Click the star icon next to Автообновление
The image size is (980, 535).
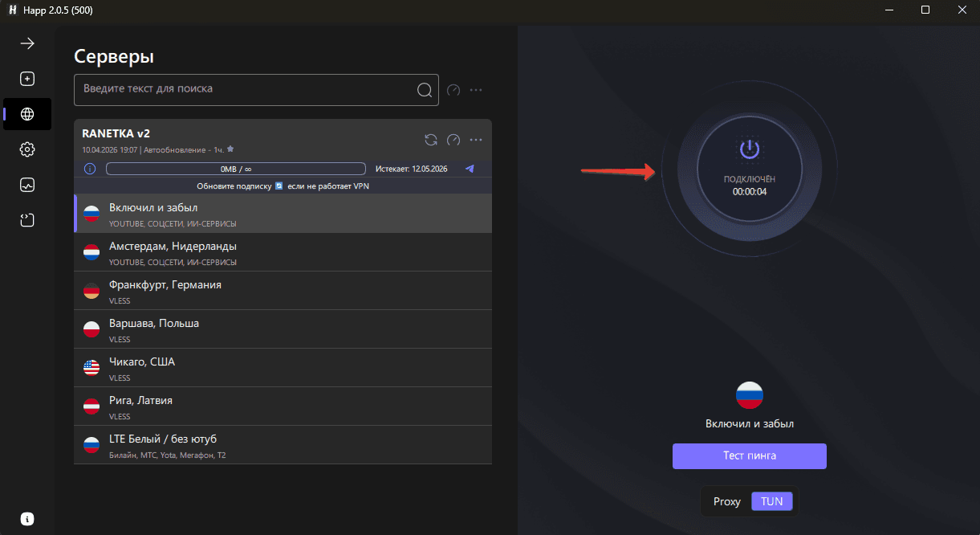pyautogui.click(x=230, y=149)
